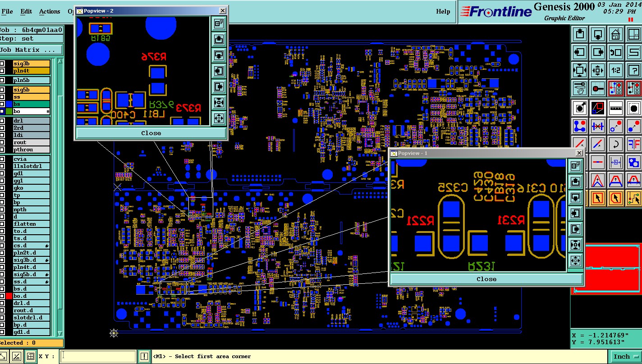642x364 pixels.
Task: Open the Edit menu
Action: 26,11
